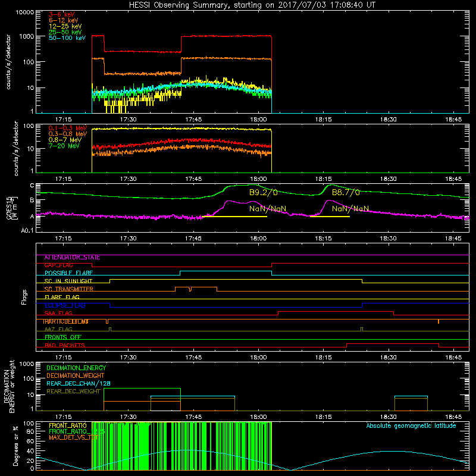This screenshot has width=476, height=476.
Task: Click the 0.8-7 MeV legend label
Action: 65,140
